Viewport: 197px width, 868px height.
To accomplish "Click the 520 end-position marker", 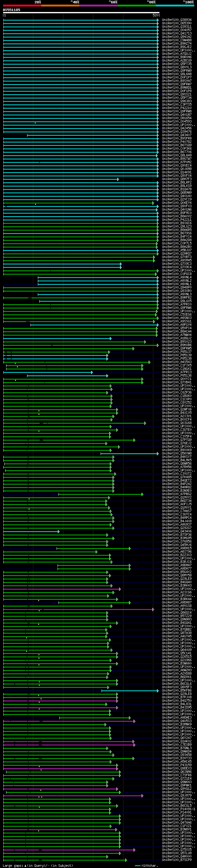I will point(155,15).
